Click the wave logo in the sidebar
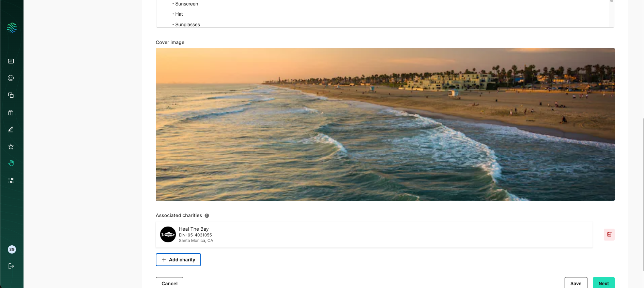This screenshot has width=644, height=288. [12, 28]
